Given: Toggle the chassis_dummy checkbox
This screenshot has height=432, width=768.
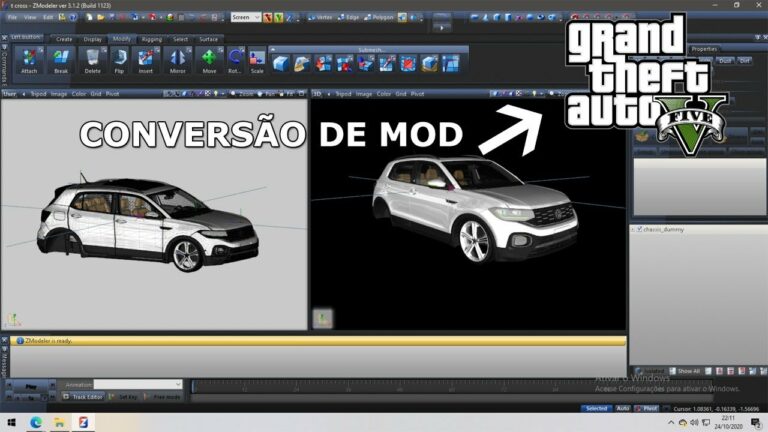Looking at the screenshot, I should click(x=638, y=229).
